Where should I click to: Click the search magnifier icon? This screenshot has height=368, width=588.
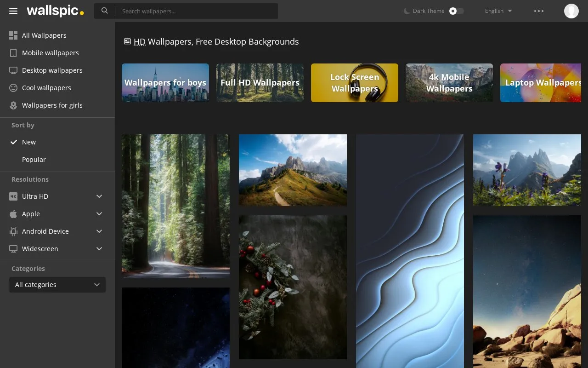click(x=105, y=11)
